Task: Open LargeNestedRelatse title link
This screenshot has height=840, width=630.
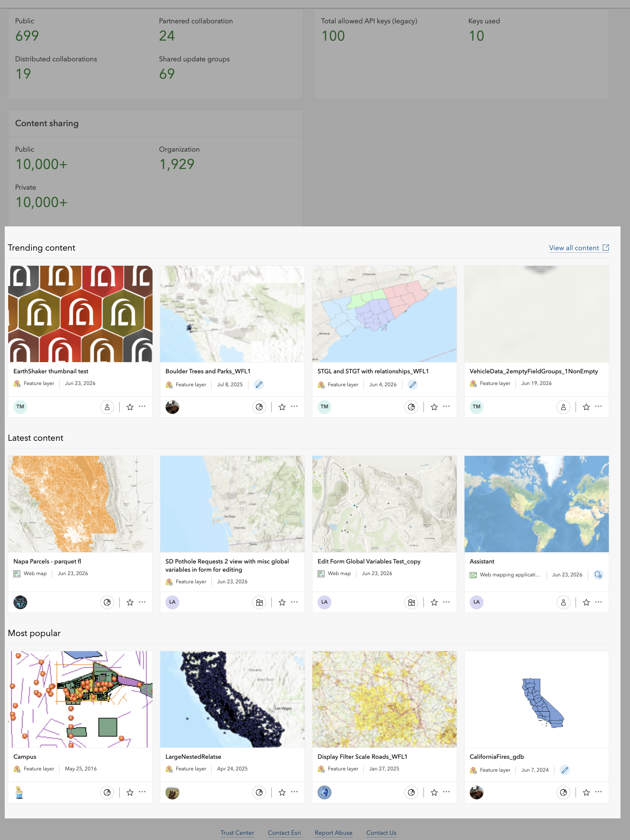Action: 193,757
